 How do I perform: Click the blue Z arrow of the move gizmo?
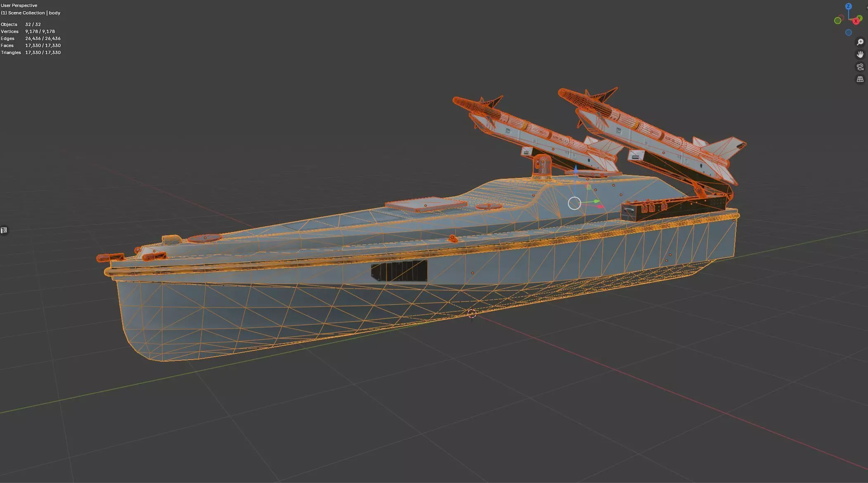pyautogui.click(x=576, y=168)
